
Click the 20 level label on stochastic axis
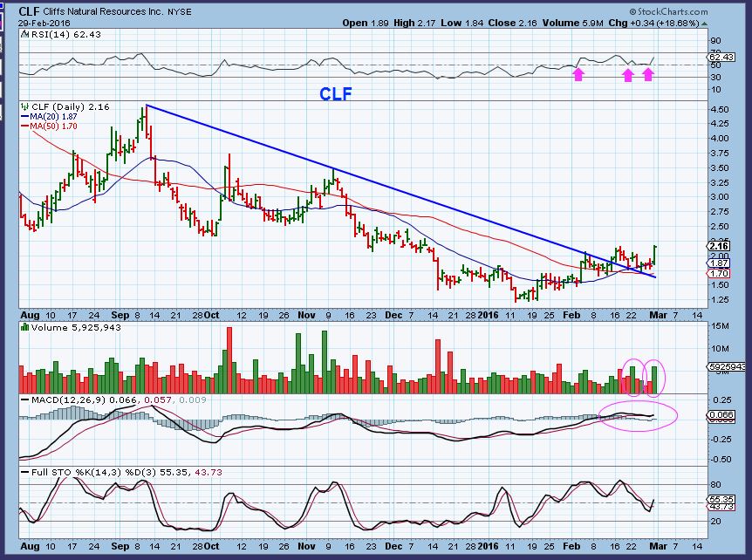(x=715, y=521)
